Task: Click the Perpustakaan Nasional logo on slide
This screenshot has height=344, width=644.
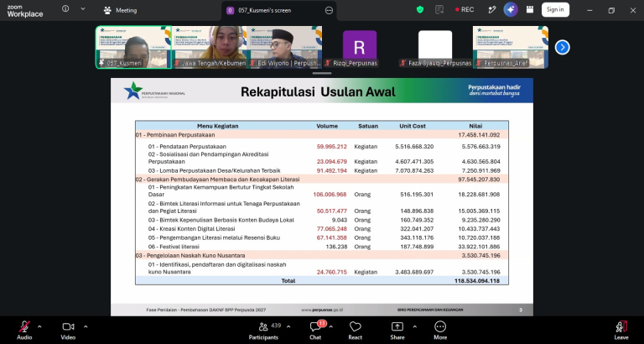Action: pos(154,91)
